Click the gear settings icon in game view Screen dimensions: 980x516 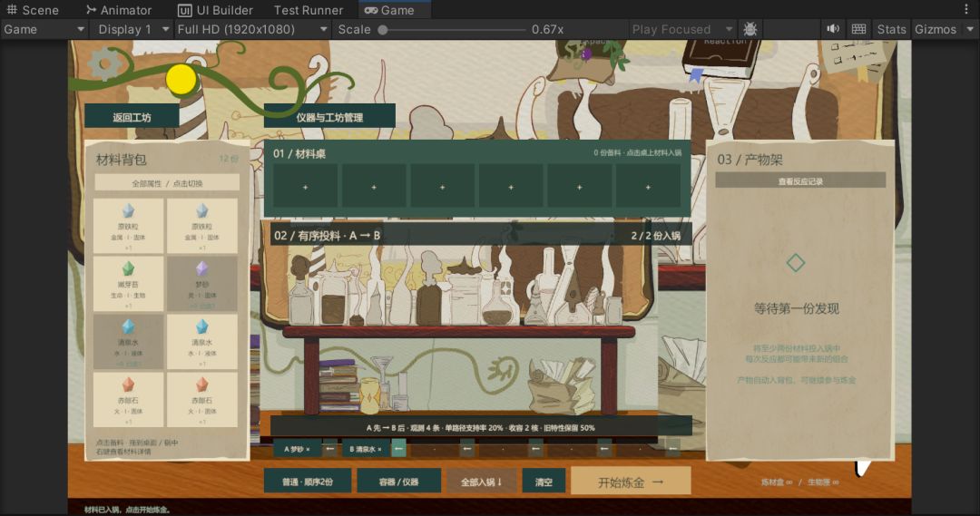104,63
